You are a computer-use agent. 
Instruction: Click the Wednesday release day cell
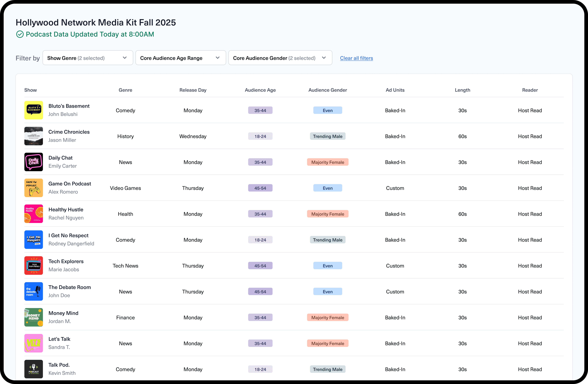tap(193, 136)
